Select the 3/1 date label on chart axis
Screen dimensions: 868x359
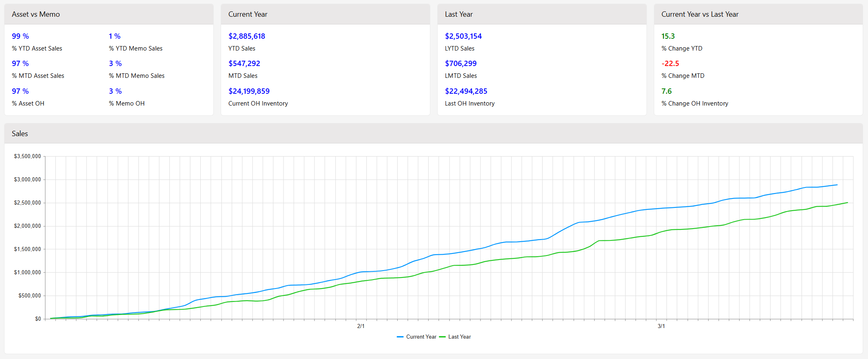tap(661, 326)
